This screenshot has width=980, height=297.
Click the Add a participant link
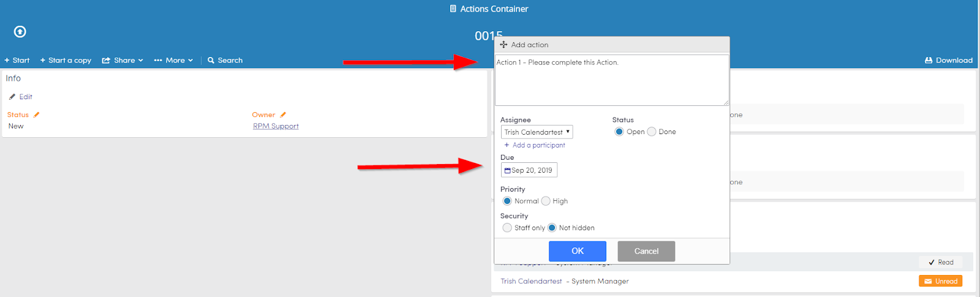(535, 145)
